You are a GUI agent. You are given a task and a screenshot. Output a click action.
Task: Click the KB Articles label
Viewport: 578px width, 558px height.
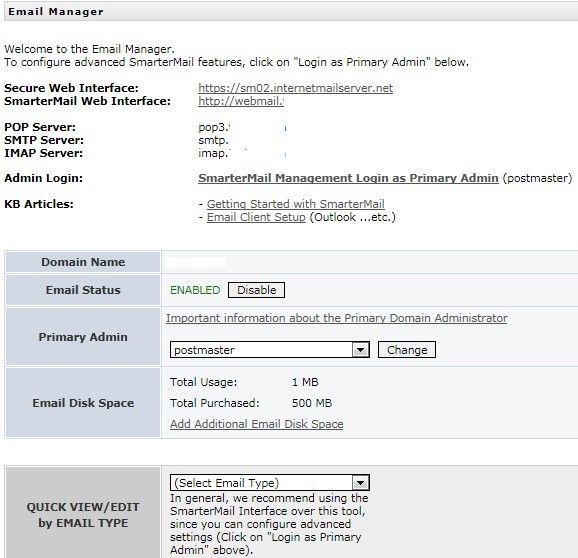pos(39,204)
